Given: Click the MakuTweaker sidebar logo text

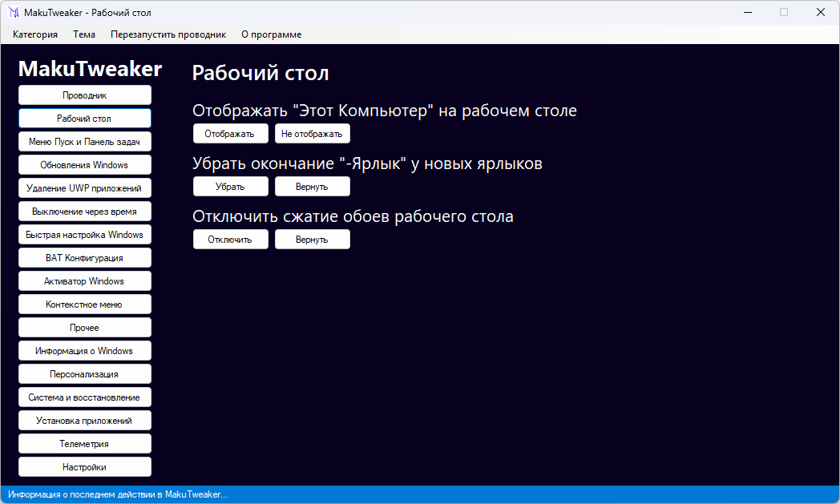Looking at the screenshot, I should (x=90, y=69).
